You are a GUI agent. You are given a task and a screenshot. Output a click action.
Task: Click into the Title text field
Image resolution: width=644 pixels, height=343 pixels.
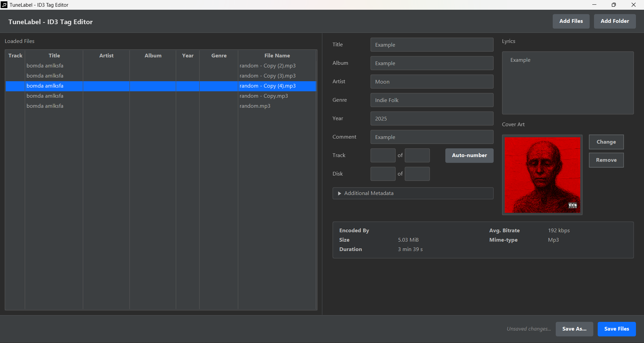pyautogui.click(x=432, y=45)
